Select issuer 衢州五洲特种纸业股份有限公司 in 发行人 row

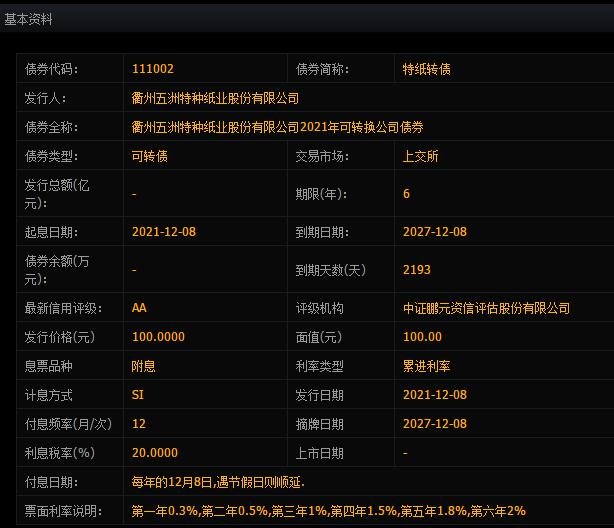pyautogui.click(x=215, y=98)
